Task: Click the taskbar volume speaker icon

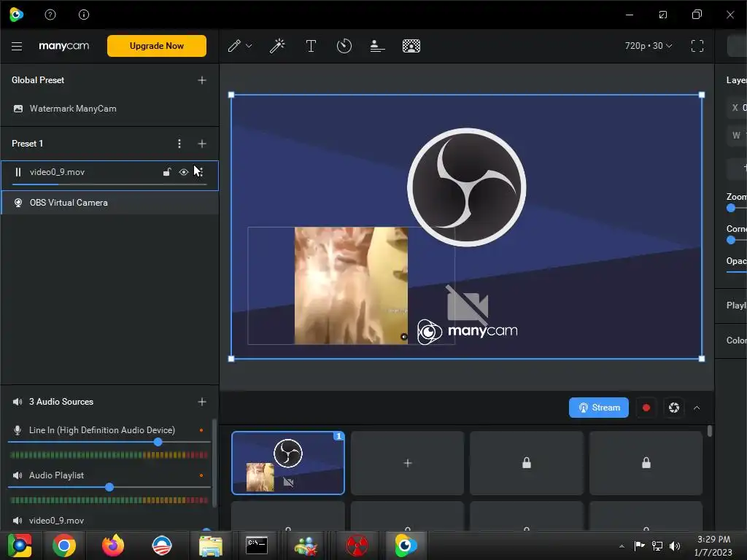Action: pyautogui.click(x=675, y=545)
